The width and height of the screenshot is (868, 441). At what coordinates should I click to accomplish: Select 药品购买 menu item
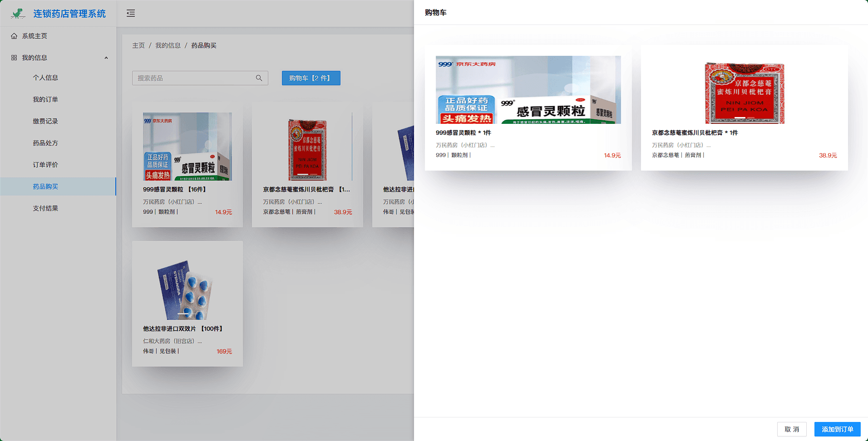coord(58,186)
